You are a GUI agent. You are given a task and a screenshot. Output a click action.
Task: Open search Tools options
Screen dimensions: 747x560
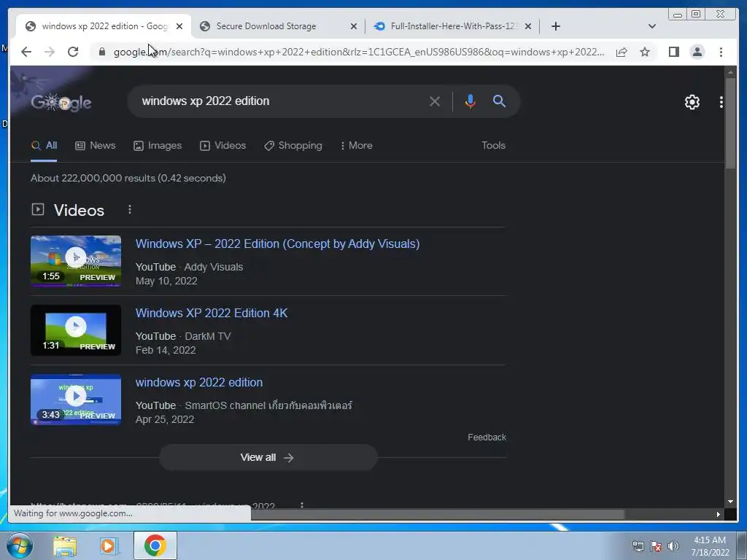(x=493, y=145)
